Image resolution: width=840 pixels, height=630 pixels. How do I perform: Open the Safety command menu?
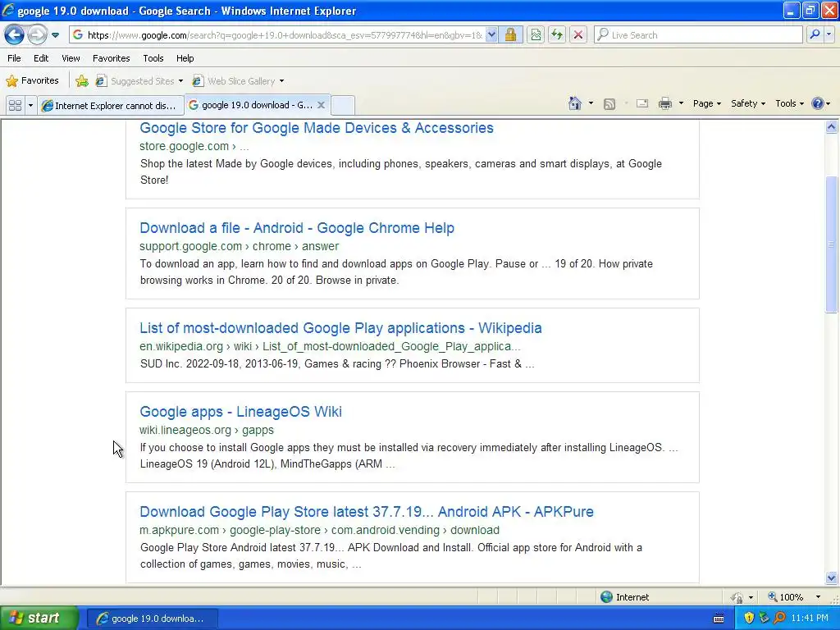pos(748,103)
